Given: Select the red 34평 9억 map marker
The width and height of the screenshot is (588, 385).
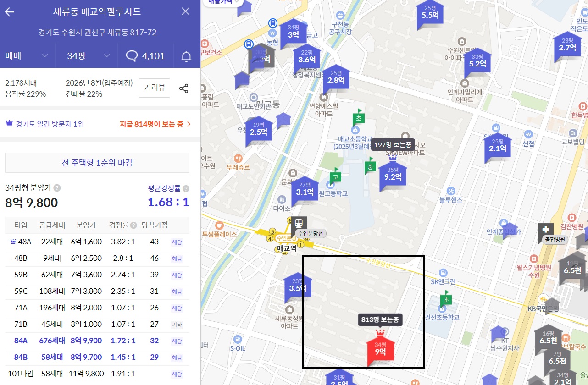Looking at the screenshot, I should pyautogui.click(x=380, y=350).
